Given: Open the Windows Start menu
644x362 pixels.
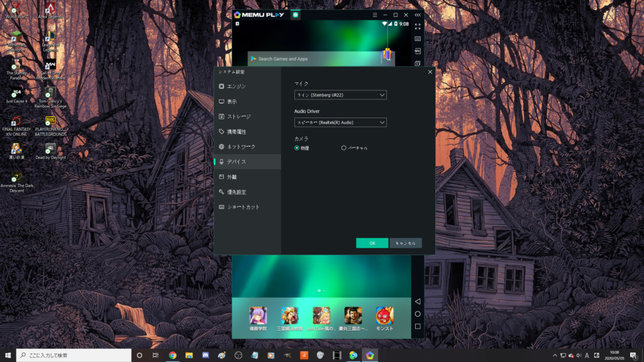Looking at the screenshot, I should (x=8, y=356).
